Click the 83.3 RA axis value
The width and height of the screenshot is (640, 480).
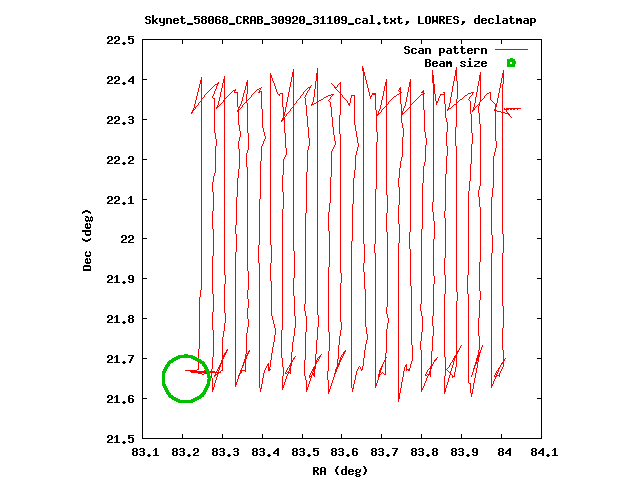pos(225,452)
